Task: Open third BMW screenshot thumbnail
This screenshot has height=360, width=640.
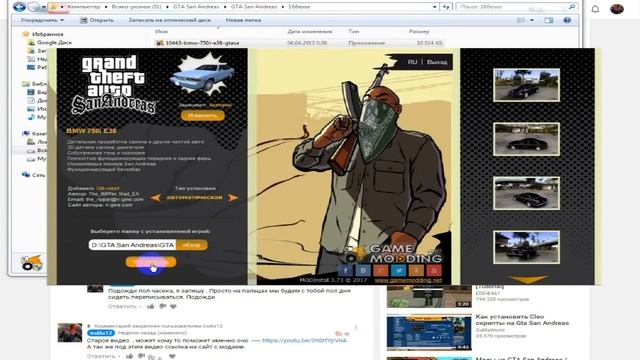Action: 526,193
